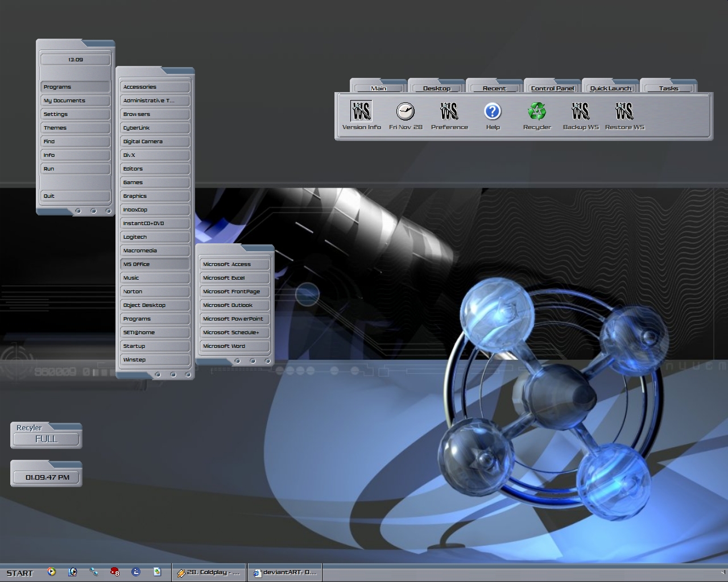Open the Digital Camera submenu
Image resolution: width=728 pixels, height=582 pixels.
(x=155, y=142)
